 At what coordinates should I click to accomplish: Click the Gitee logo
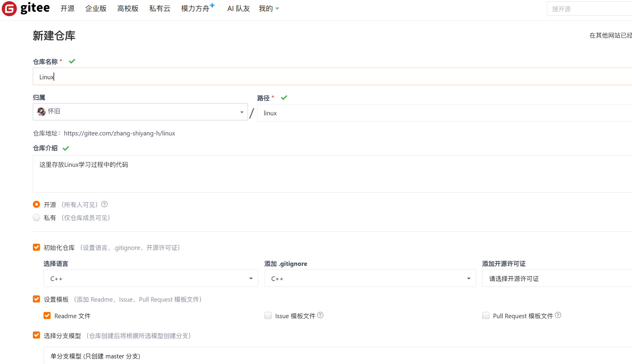25,9
